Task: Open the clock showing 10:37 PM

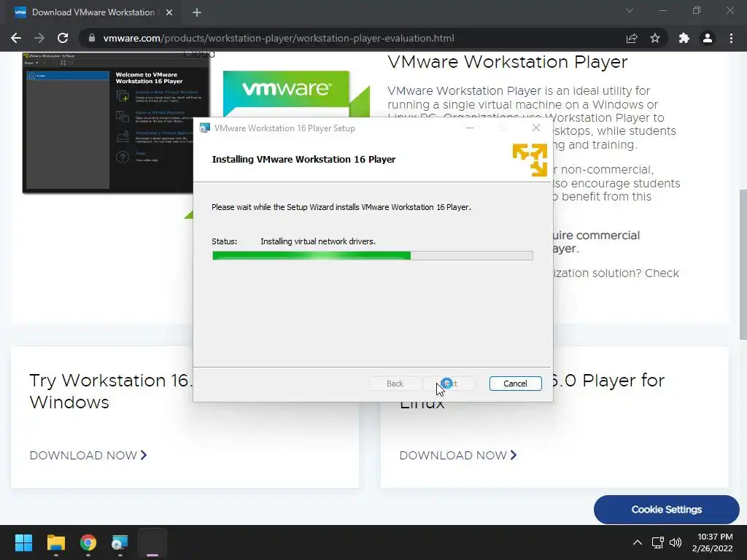Action: pyautogui.click(x=713, y=542)
